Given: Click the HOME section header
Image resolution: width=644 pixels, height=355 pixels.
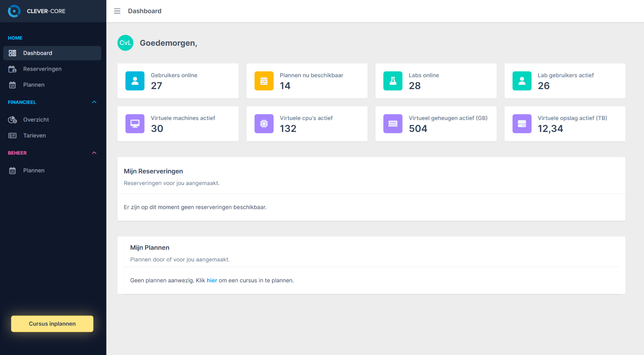Looking at the screenshot, I should coord(15,38).
